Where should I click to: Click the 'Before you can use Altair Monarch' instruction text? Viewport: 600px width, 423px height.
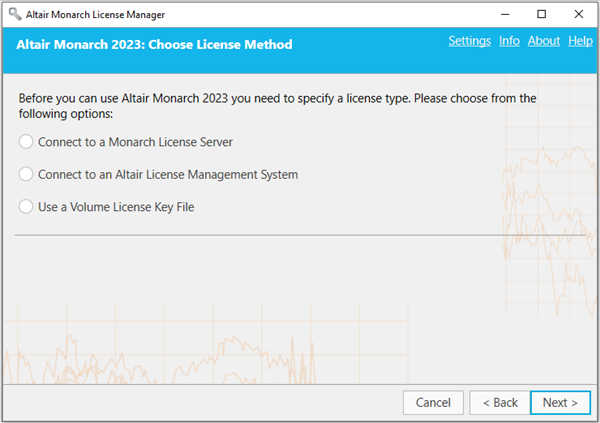tap(277, 106)
